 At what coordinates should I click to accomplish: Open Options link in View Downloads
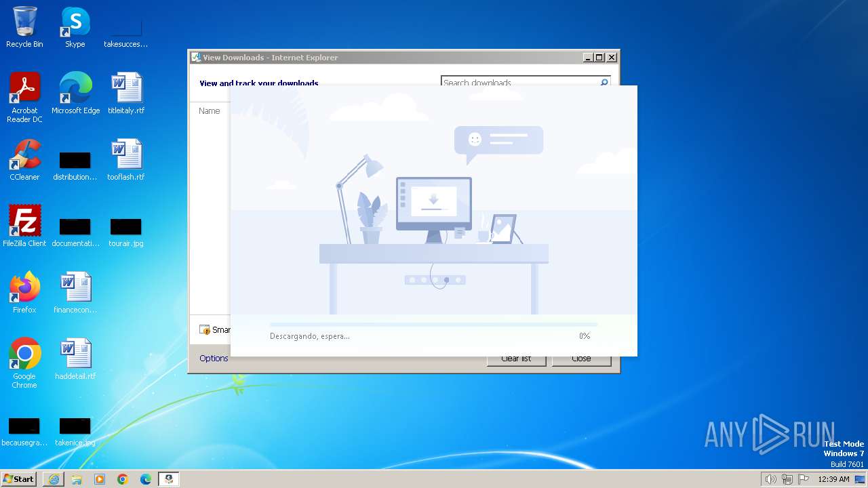pos(214,359)
